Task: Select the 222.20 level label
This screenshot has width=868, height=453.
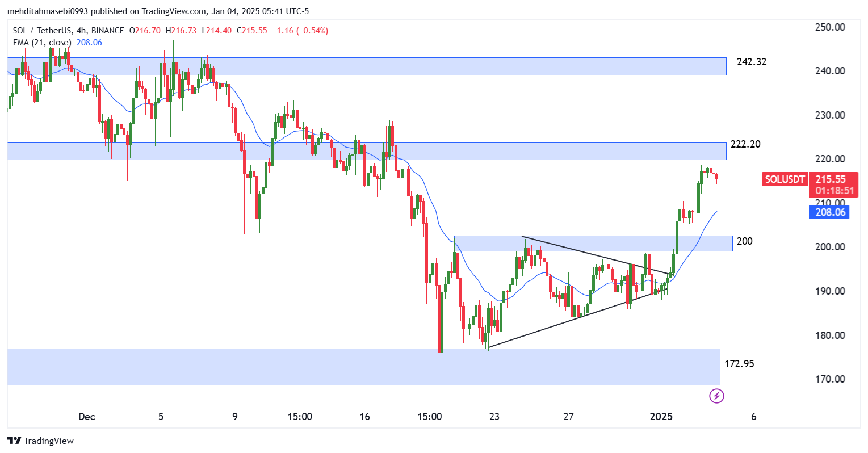Action: [x=745, y=144]
